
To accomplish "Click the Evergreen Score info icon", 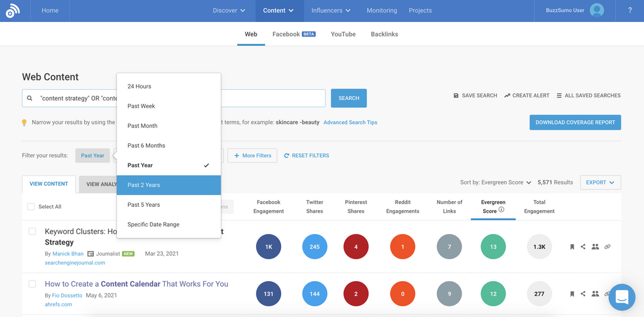I will (x=501, y=210).
